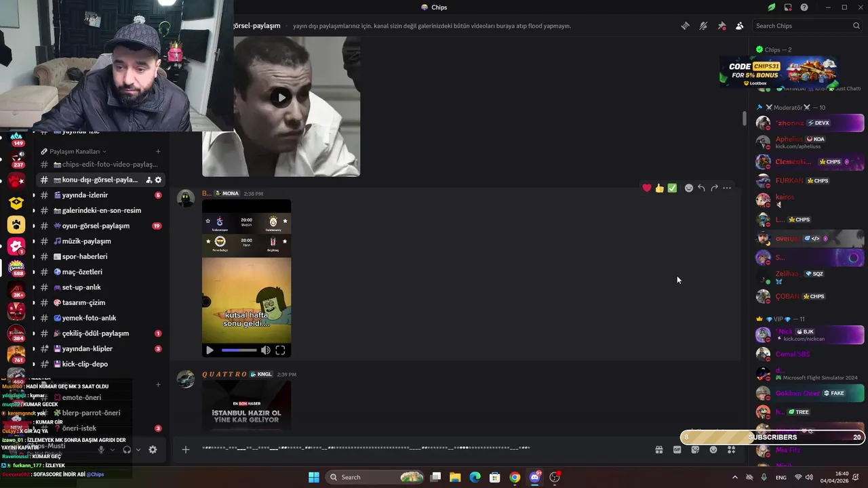The width and height of the screenshot is (868, 488).
Task: Open set-up-anlık channel
Action: pos(100,287)
